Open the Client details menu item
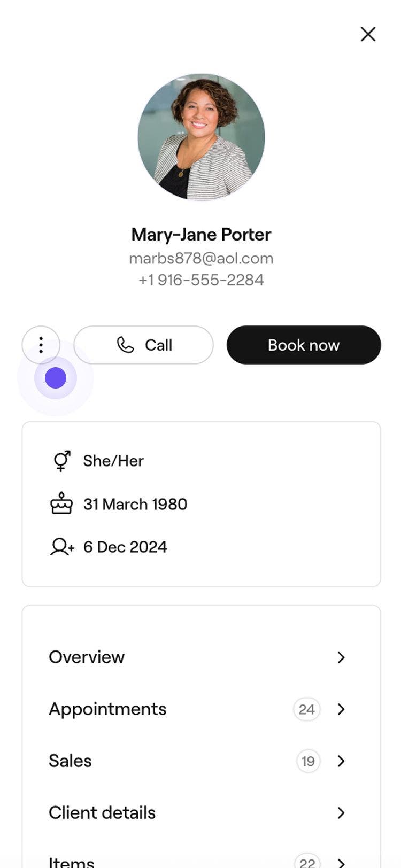This screenshot has height=868, width=401. tap(102, 813)
